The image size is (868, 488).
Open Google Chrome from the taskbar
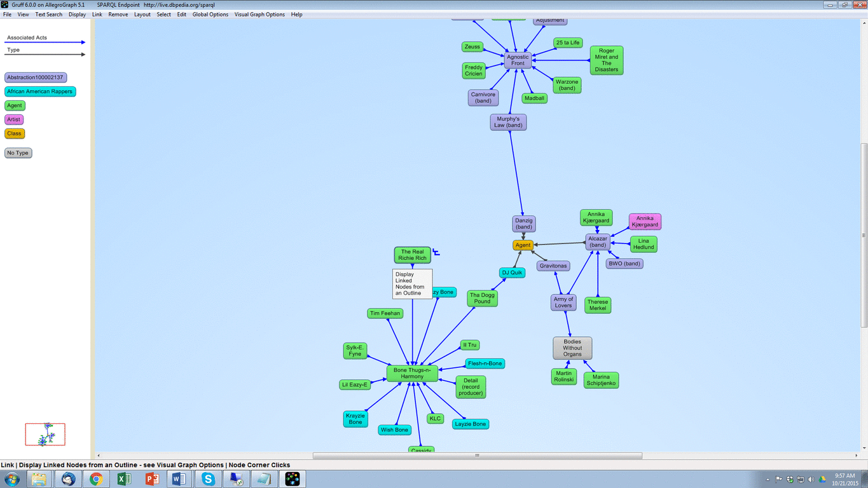point(96,478)
